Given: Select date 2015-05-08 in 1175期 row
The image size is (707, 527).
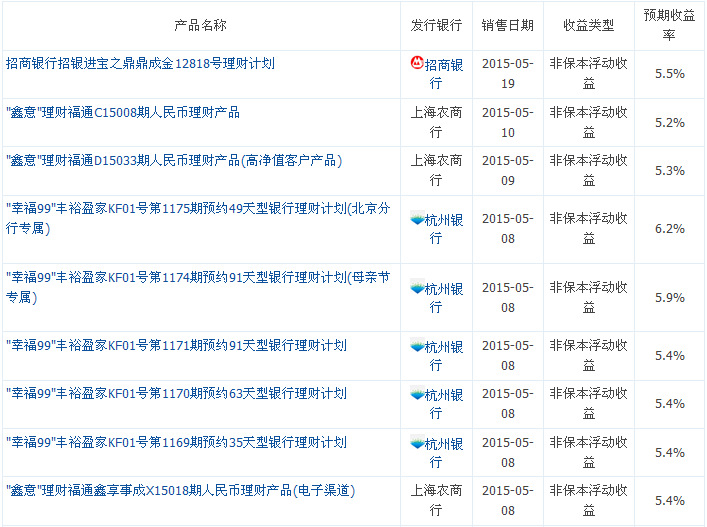Looking at the screenshot, I should click(x=508, y=229).
